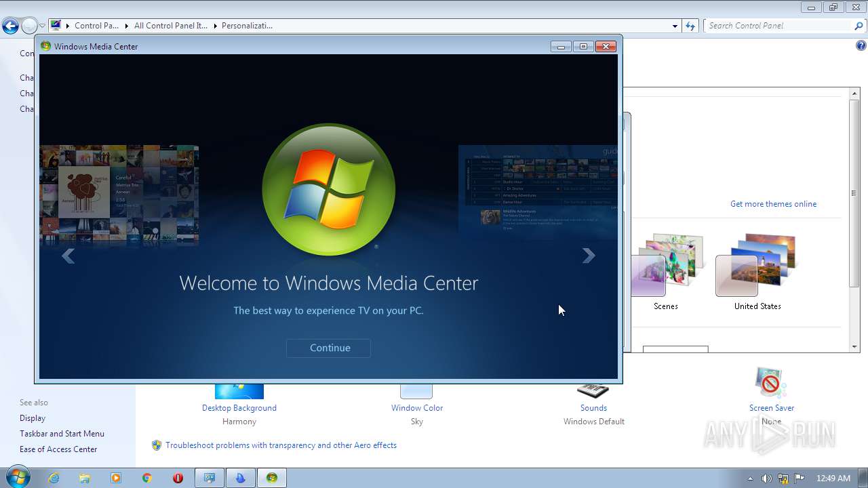
Task: Click Search Control Panel field
Action: click(x=778, y=26)
